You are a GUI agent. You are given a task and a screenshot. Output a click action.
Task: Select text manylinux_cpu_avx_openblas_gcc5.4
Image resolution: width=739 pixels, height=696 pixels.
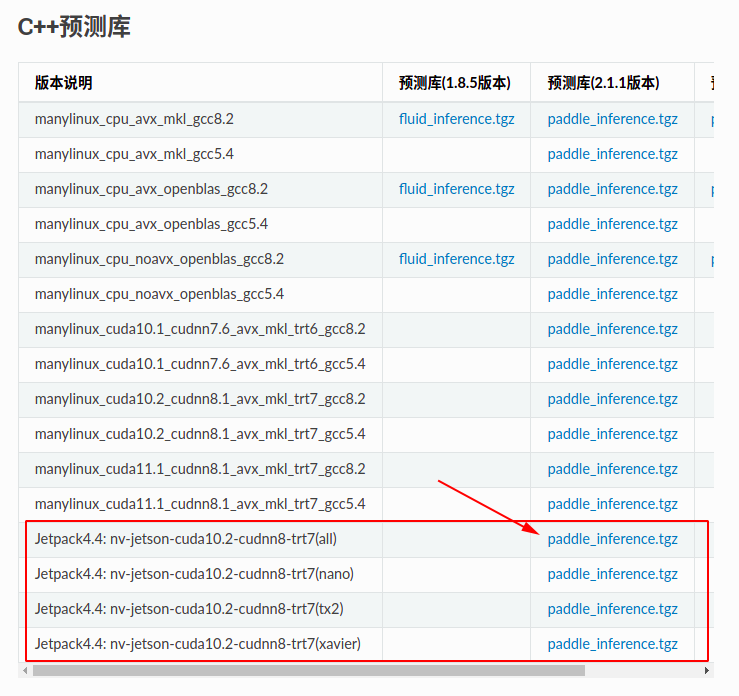click(151, 224)
